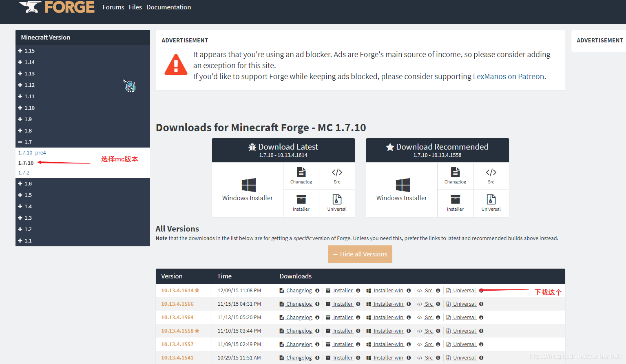Viewport: 626px width, 364px height.
Task: Click the 11/13/15 05:20 PM time cell
Action: coord(239,318)
